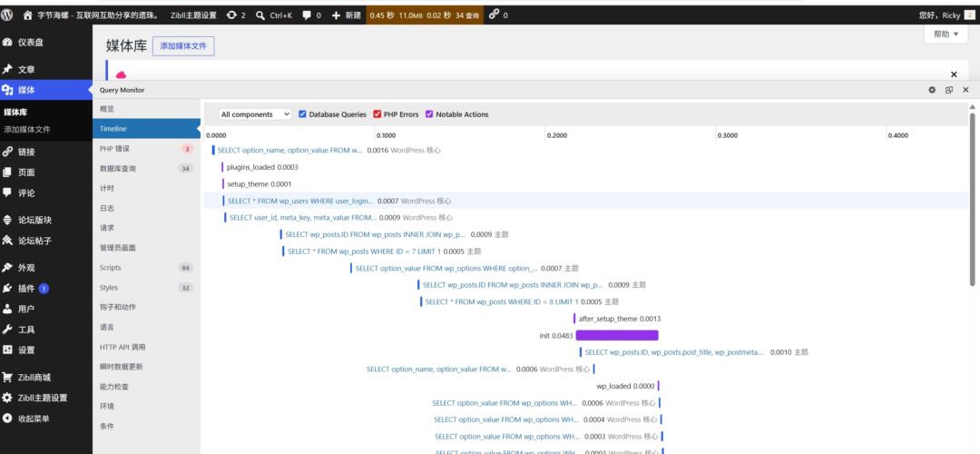The image size is (980, 454).
Task: Open the 请求 request panel
Action: tap(147, 228)
